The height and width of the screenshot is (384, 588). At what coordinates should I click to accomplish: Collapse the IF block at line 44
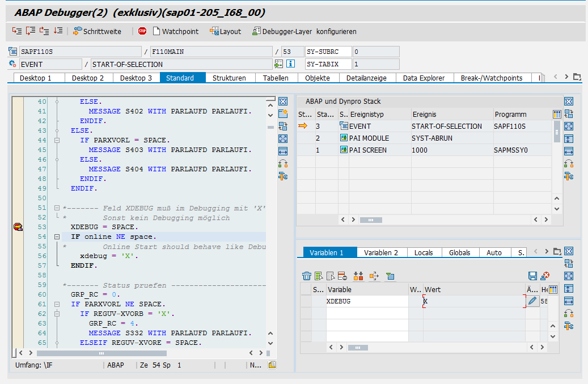[x=57, y=140]
